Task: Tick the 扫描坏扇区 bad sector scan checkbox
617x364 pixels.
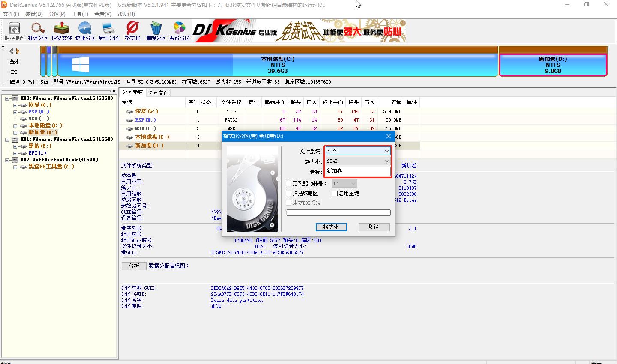Action: click(x=289, y=194)
